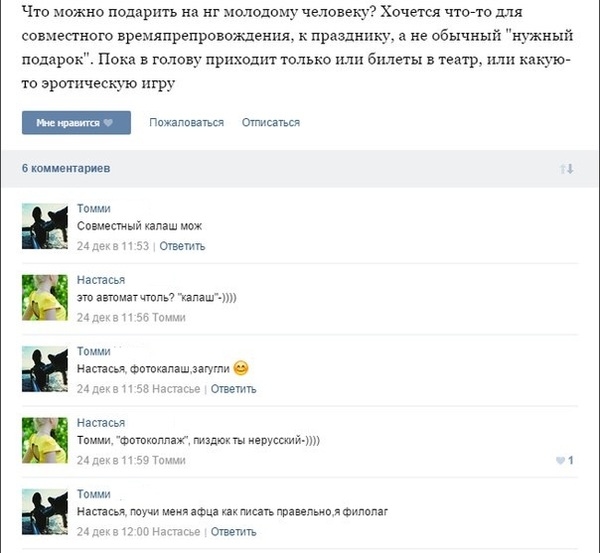Click 'Ответить' under 'фотокалаш,загугли' comment
This screenshot has height=553, width=600.
pyautogui.click(x=233, y=389)
